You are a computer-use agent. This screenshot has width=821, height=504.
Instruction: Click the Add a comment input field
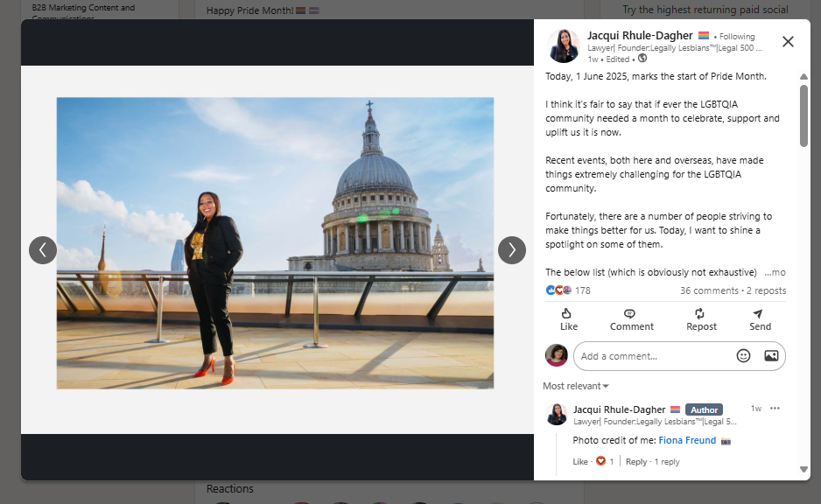652,356
